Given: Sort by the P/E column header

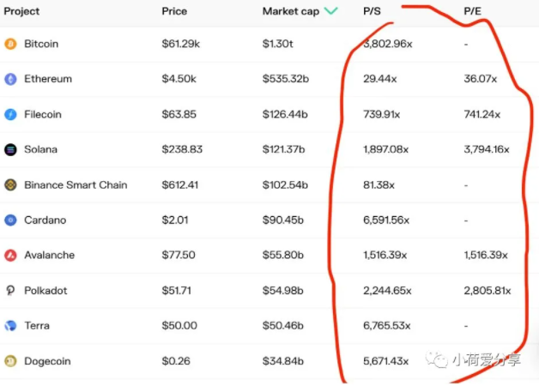Looking at the screenshot, I should pos(473,11).
